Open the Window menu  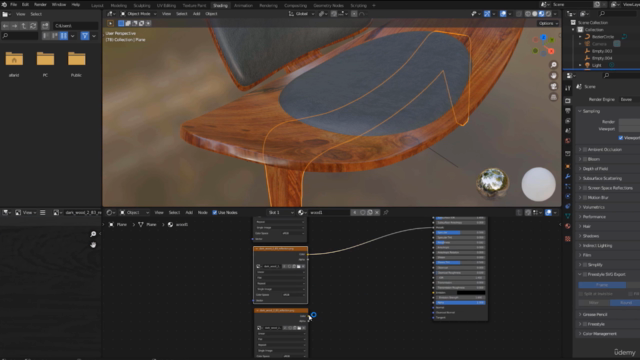click(x=59, y=4)
